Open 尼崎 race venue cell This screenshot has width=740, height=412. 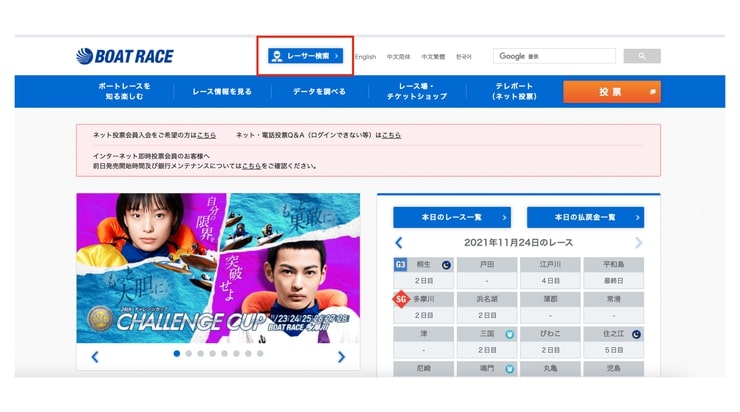click(x=423, y=369)
